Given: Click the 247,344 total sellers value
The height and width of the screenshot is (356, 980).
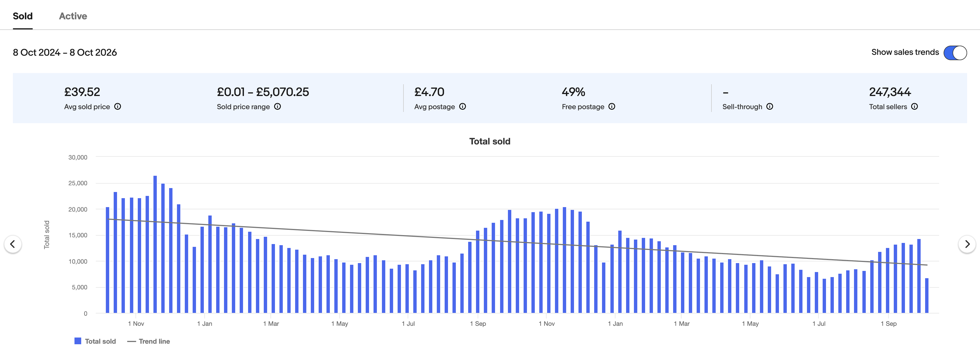Looking at the screenshot, I should click(890, 92).
